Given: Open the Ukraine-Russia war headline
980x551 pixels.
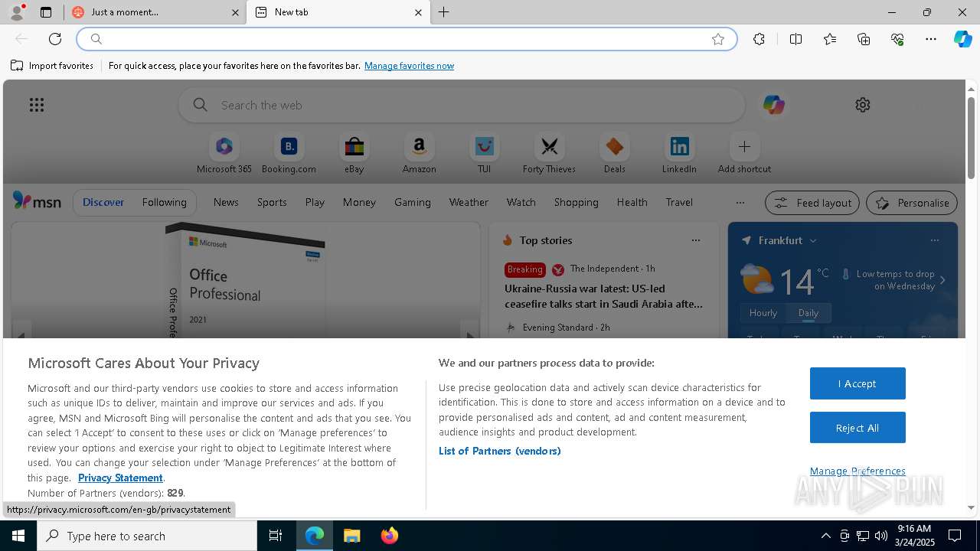Looking at the screenshot, I should pos(603,296).
